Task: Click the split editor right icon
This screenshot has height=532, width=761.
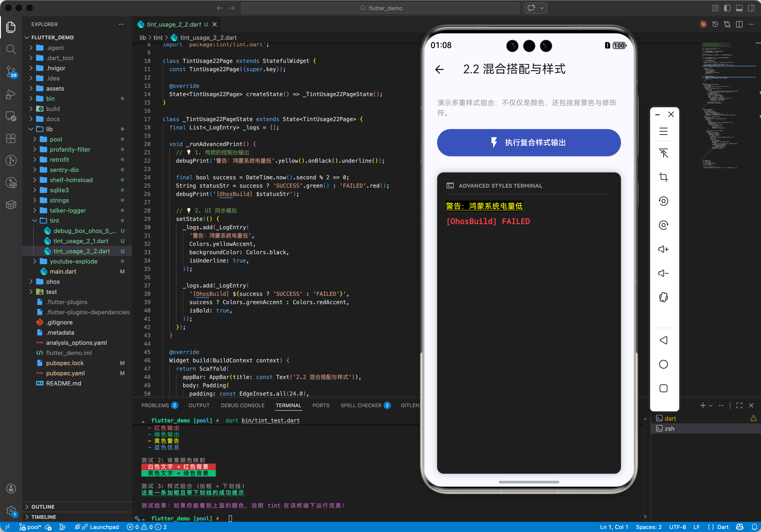Action: pyautogui.click(x=739, y=24)
